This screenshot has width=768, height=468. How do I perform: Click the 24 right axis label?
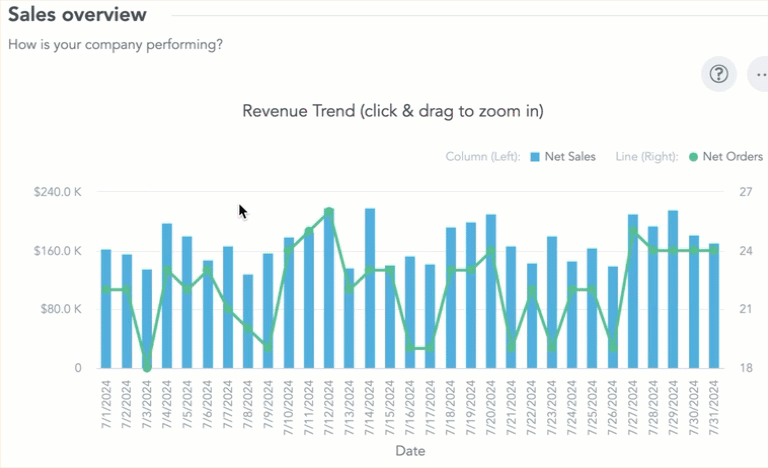[745, 251]
